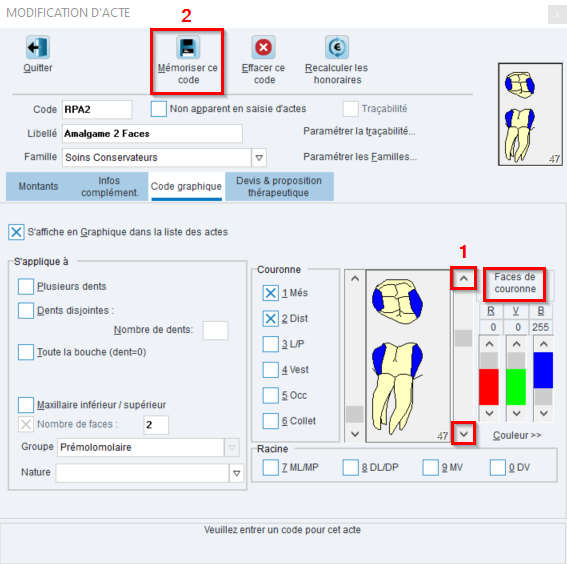This screenshot has height=564, width=567.
Task: Switch to the Montants tab
Action: 38,187
